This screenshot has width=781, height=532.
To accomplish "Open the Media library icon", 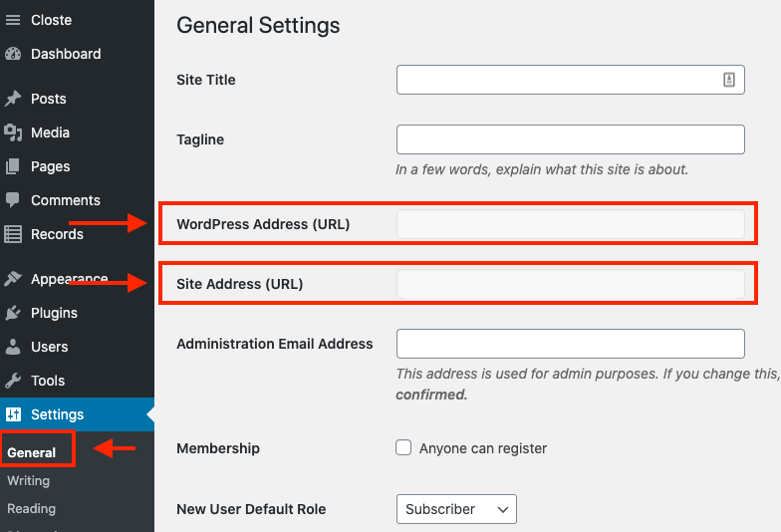I will click(13, 133).
